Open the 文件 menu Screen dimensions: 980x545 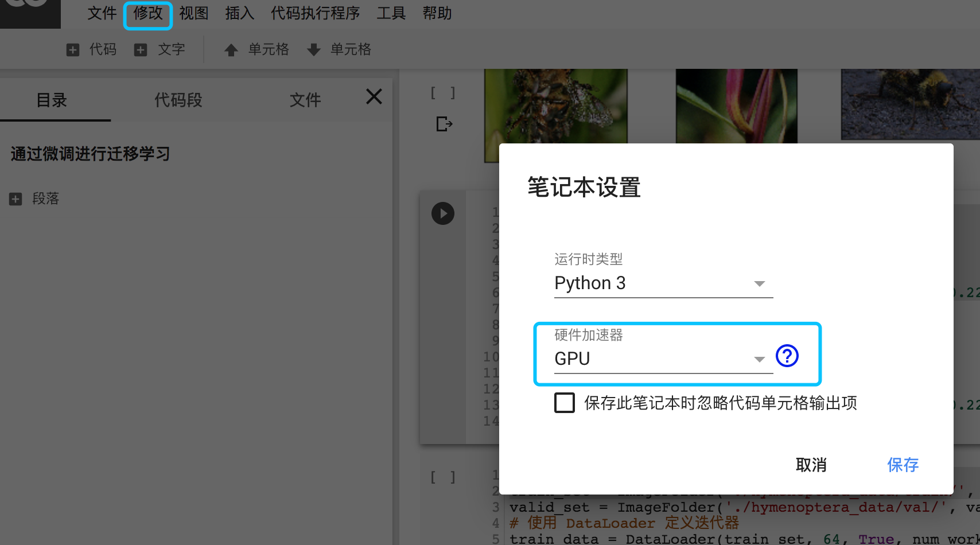(102, 13)
